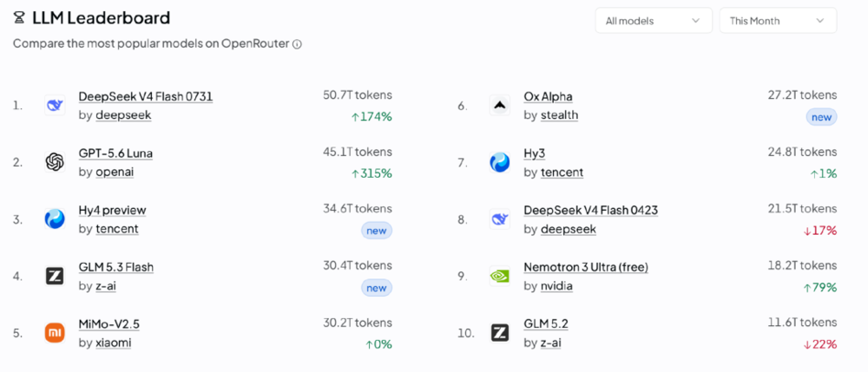Viewport: 868px width, 372px height.
Task: Click the new badge next to Ox Alpha
Action: (821, 117)
